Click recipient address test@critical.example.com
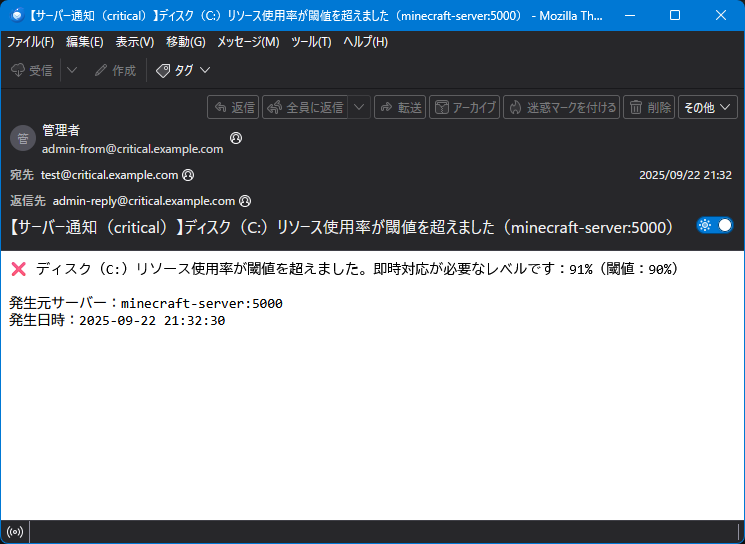The height and width of the screenshot is (544, 745). click(x=109, y=174)
